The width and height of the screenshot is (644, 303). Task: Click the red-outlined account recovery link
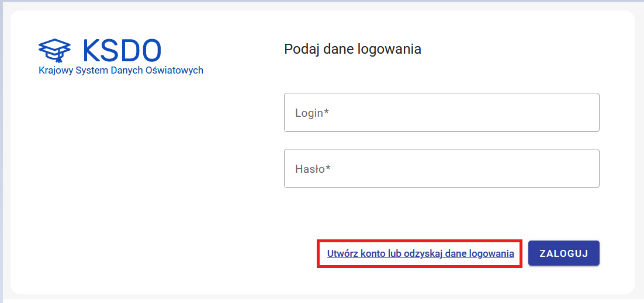pyautogui.click(x=420, y=254)
